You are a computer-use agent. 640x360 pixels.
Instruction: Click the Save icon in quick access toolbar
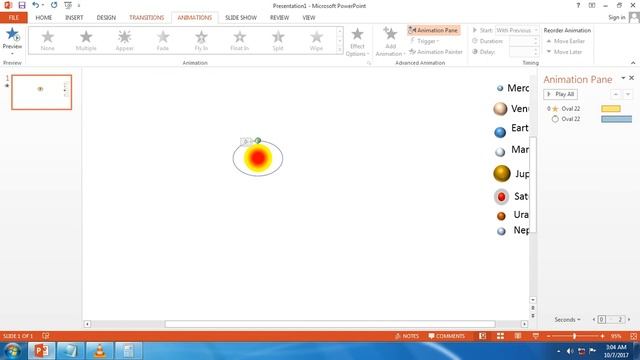pos(22,5)
